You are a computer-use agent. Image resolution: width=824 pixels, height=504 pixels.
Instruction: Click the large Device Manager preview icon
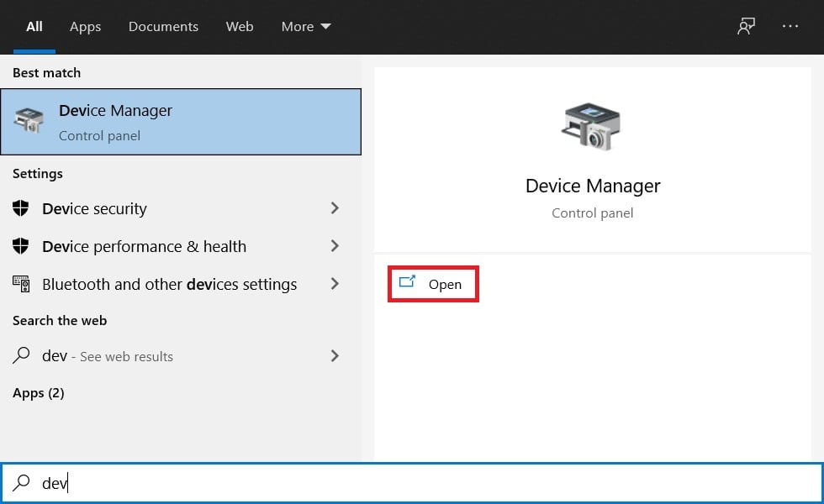[x=591, y=127]
